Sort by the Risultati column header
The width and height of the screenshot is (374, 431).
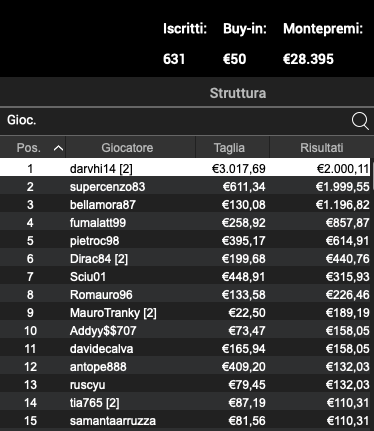click(x=321, y=147)
